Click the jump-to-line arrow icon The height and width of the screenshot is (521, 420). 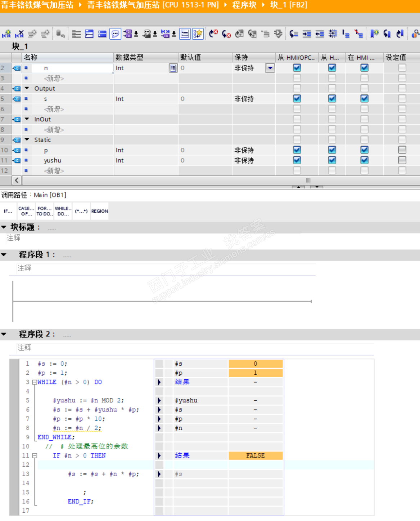point(294,34)
